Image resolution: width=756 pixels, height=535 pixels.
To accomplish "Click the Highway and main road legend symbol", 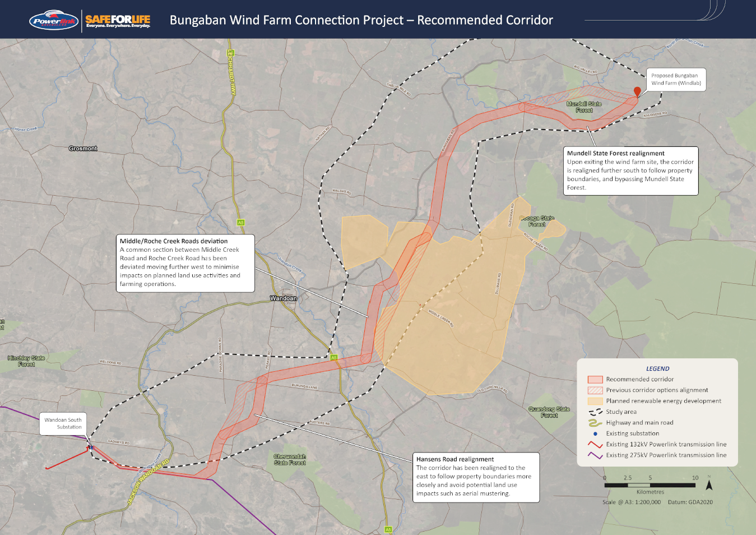I will point(595,423).
